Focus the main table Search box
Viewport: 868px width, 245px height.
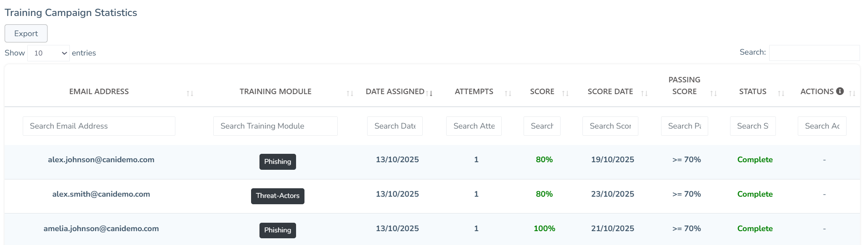814,53
